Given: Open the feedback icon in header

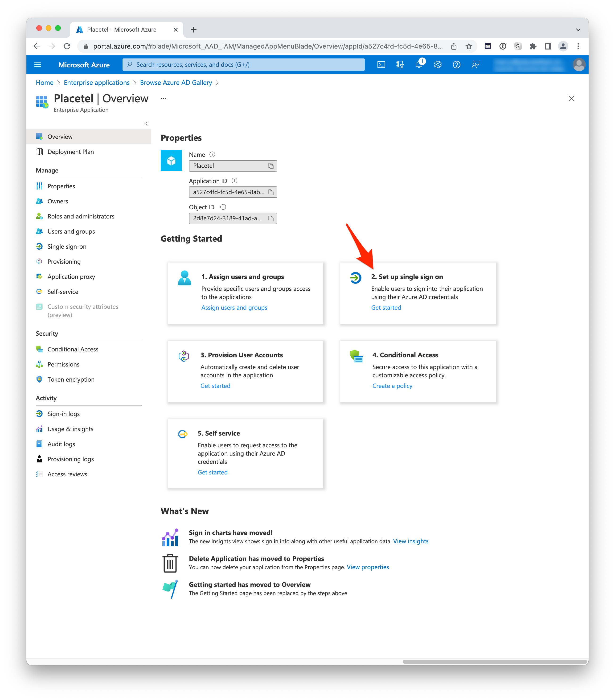Looking at the screenshot, I should (x=475, y=65).
